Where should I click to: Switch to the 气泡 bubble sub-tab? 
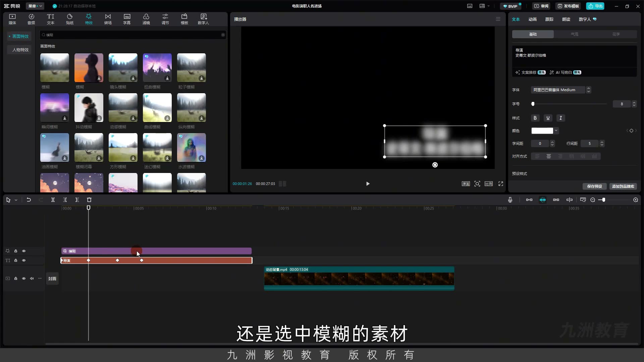575,34
